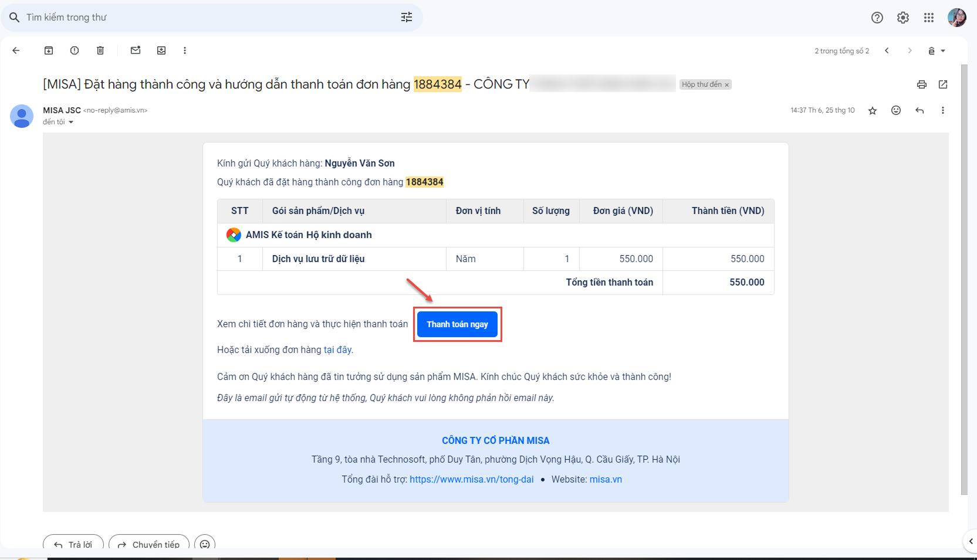Remove the Hộp thư đến label

[727, 85]
